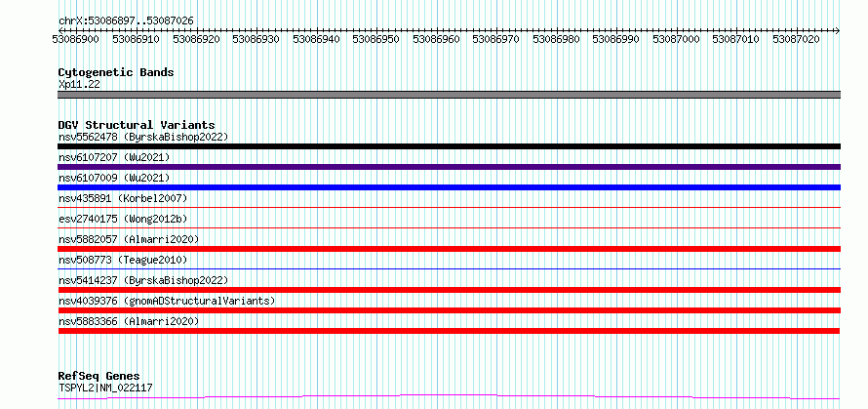The image size is (868, 409).
Task: Click the DGV Structural Variants track heading
Action: pos(137,125)
